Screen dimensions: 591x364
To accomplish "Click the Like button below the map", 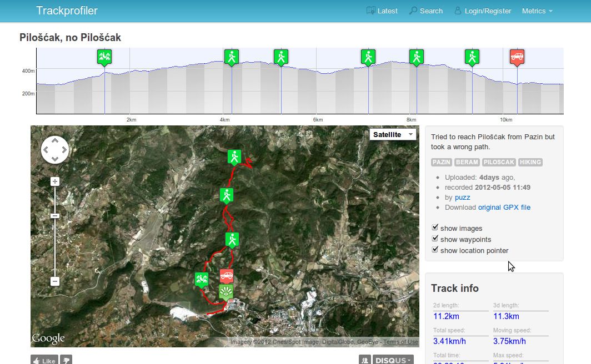I will coord(43,360).
